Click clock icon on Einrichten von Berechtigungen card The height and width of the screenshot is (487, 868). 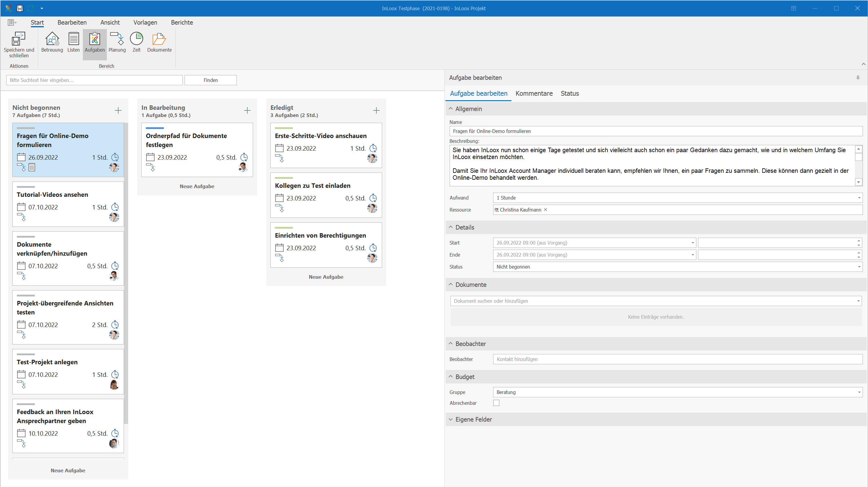(x=373, y=248)
